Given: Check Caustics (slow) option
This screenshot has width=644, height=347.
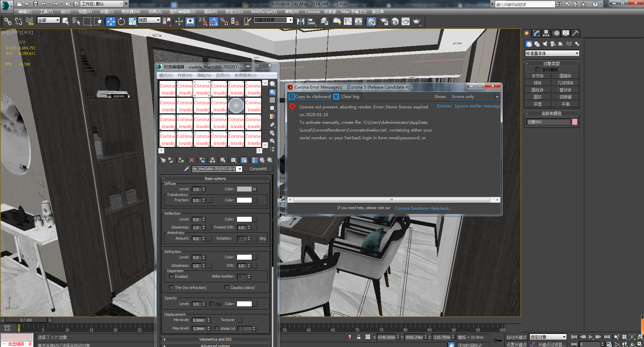Looking at the screenshot, I should 227,288.
